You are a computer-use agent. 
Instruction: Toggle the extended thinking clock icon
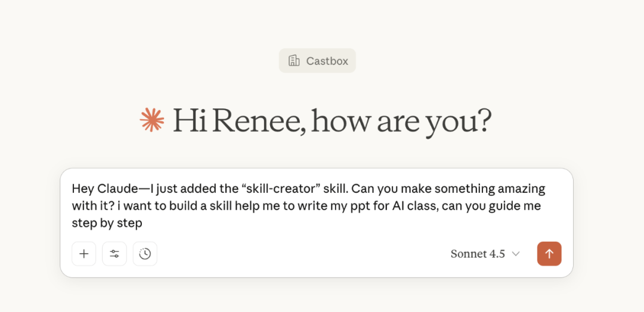(145, 254)
